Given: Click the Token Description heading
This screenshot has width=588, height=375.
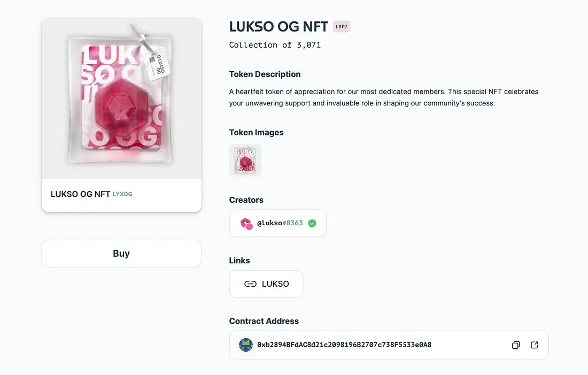Looking at the screenshot, I should pyautogui.click(x=265, y=74).
